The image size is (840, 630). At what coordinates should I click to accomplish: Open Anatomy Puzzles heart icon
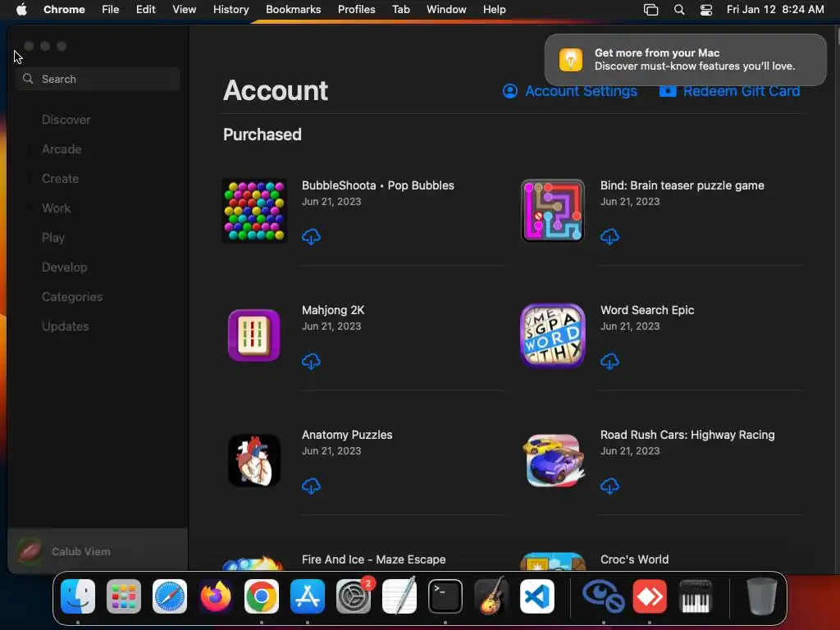pos(254,460)
